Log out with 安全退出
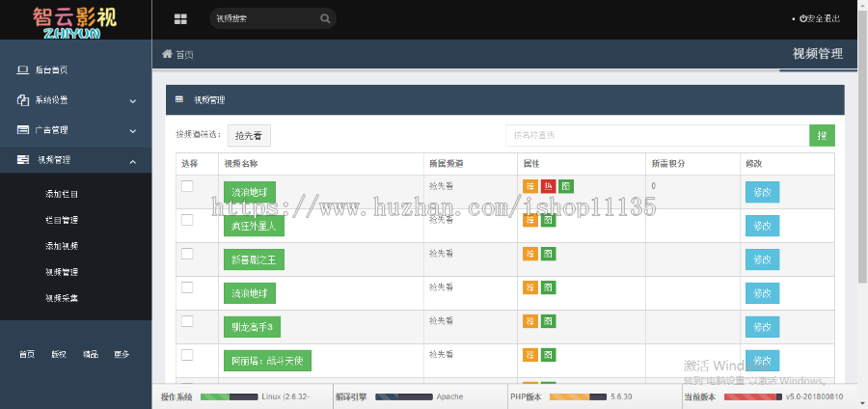The height and width of the screenshot is (409, 868). [x=819, y=18]
